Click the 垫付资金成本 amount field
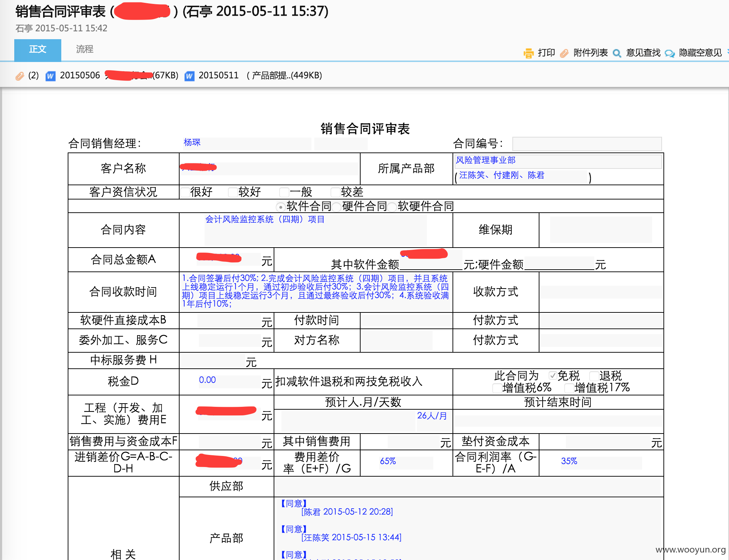The image size is (729, 560). (608, 442)
